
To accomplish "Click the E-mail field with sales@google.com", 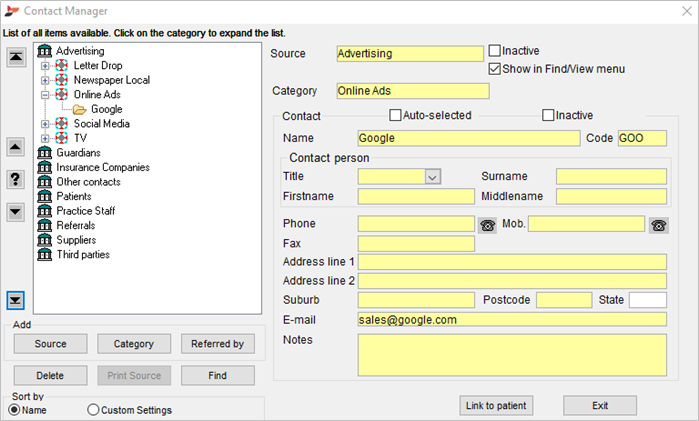I will coord(512,320).
